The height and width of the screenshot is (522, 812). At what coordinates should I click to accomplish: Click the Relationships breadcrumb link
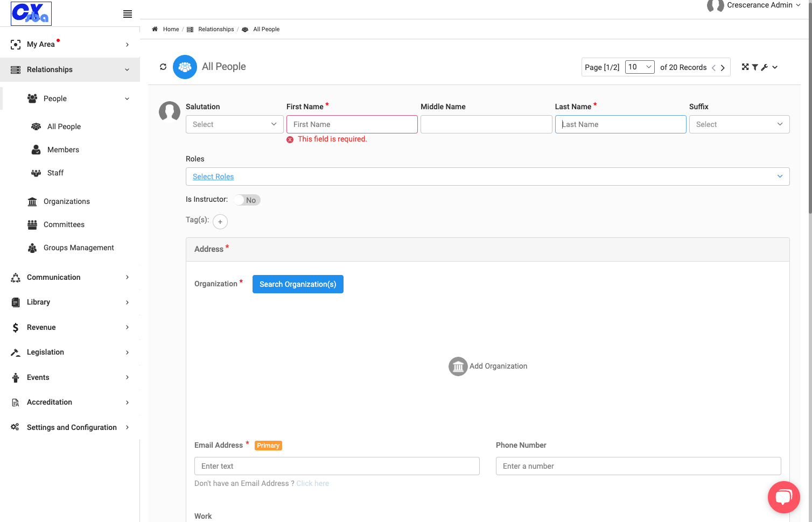click(216, 29)
